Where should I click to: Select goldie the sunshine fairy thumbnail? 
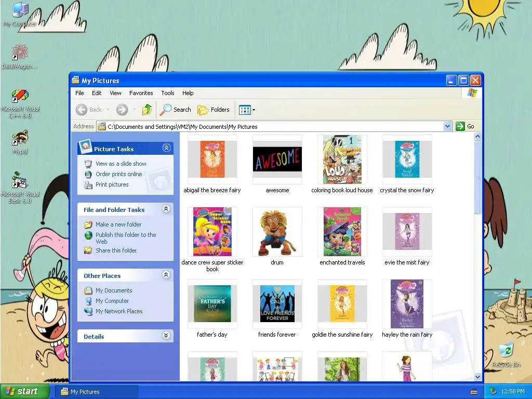click(x=342, y=304)
